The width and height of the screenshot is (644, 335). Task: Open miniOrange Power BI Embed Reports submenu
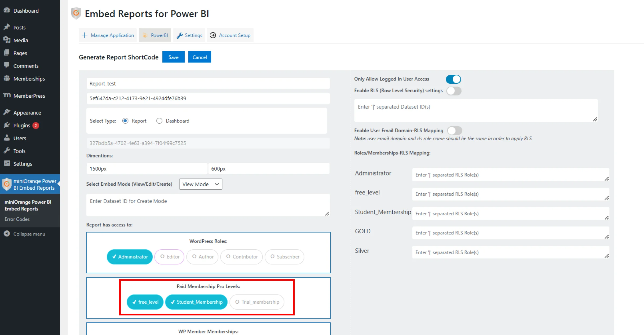[x=28, y=205]
